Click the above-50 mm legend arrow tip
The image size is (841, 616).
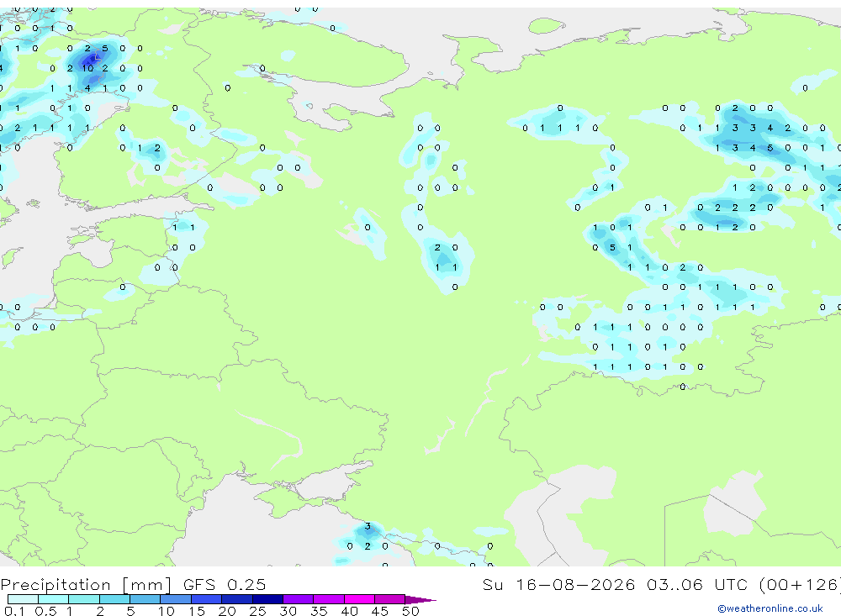pos(420,600)
